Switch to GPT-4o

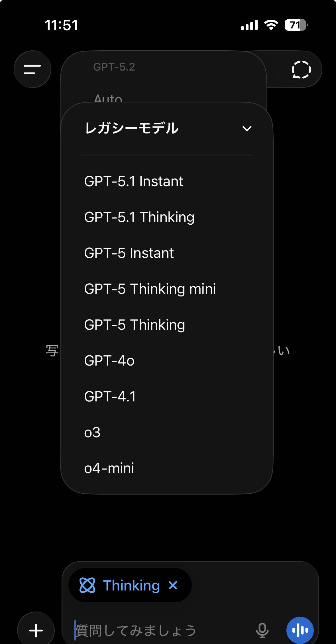point(109,361)
